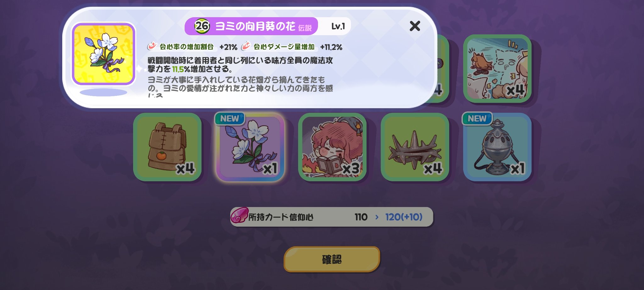Image resolution: width=644 pixels, height=290 pixels.
Task: Select the cat chase comic card
Action: [x=497, y=69]
